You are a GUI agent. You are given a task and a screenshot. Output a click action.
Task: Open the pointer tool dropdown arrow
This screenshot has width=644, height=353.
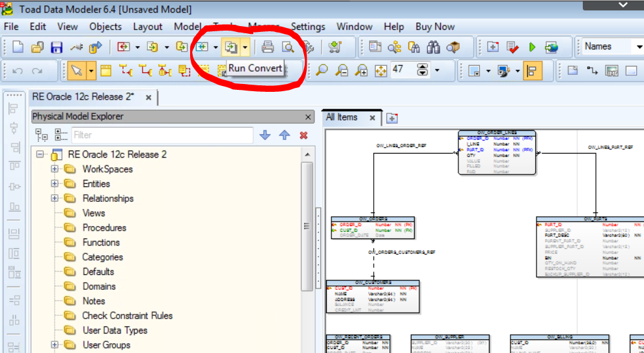[x=91, y=71]
